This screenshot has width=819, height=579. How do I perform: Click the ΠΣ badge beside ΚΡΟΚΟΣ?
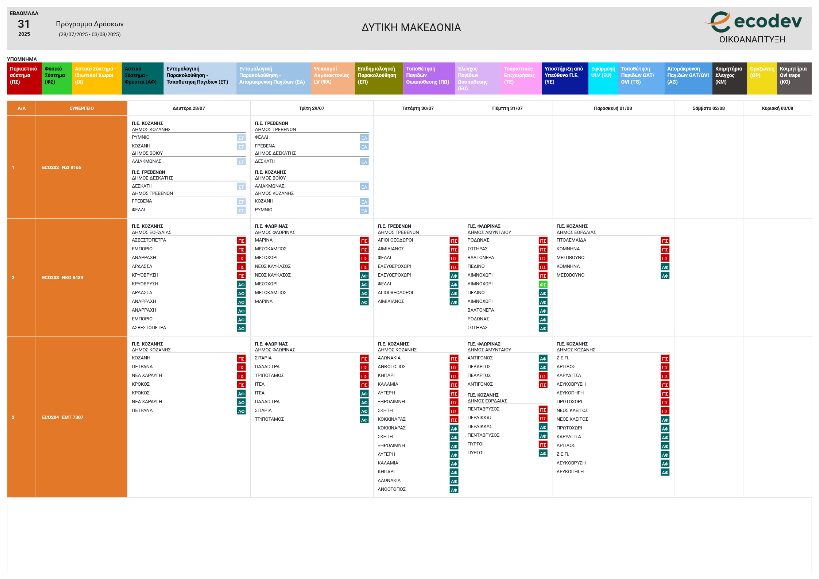point(241,385)
